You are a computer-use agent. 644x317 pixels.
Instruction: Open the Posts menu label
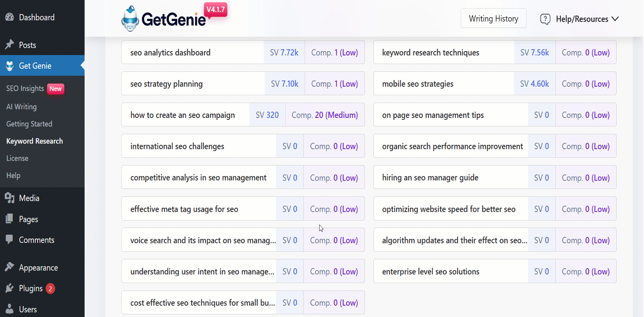click(x=27, y=45)
